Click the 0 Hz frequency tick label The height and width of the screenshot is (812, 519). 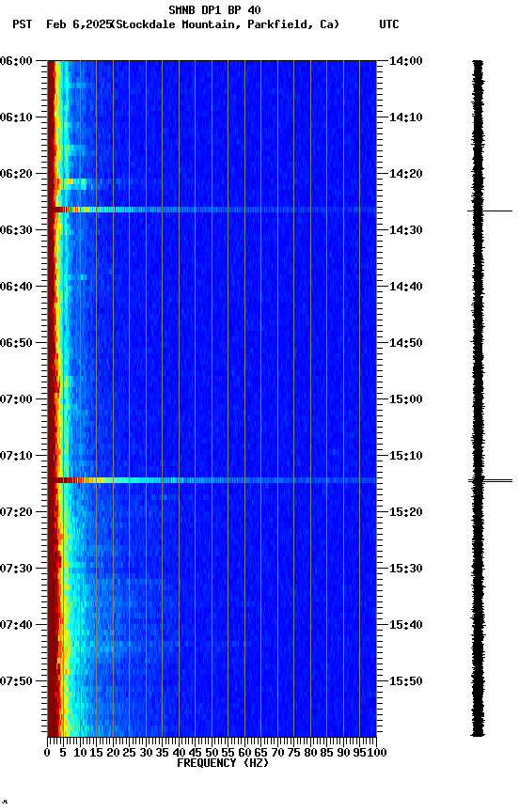[48, 753]
